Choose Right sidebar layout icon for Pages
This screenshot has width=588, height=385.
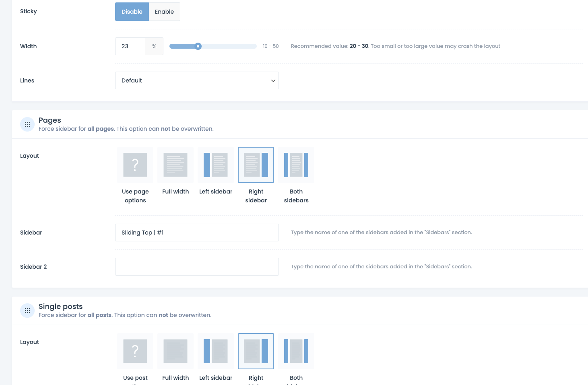[x=256, y=165]
